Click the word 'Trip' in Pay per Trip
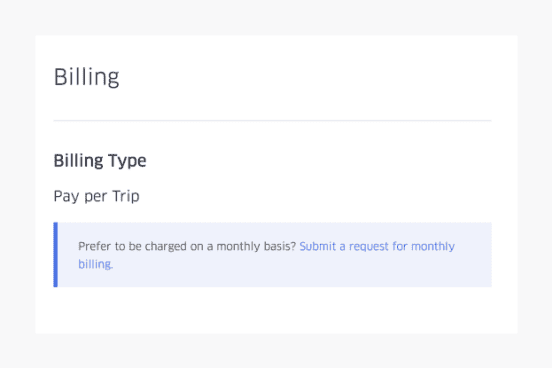Screen dimensions: 552x368 tap(126, 196)
